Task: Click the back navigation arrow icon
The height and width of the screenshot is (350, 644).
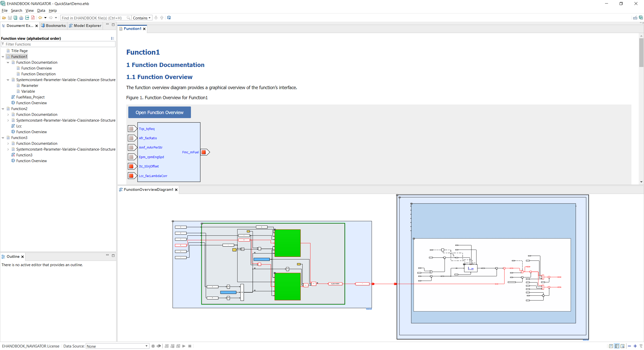Action: pyautogui.click(x=41, y=18)
